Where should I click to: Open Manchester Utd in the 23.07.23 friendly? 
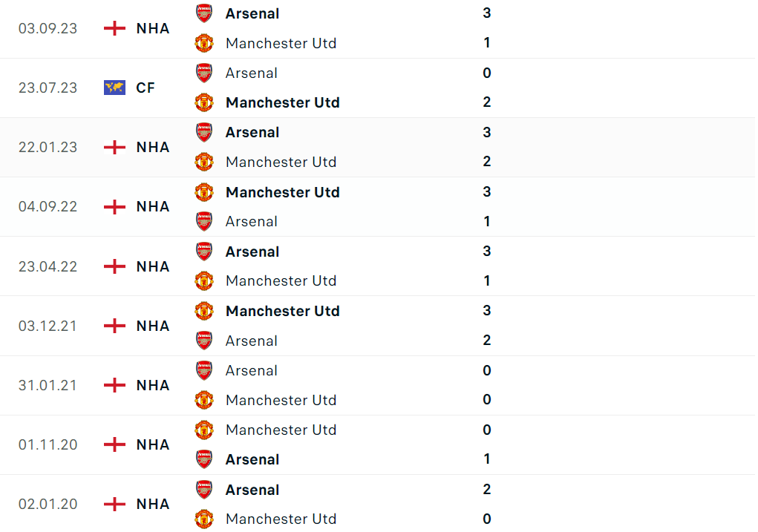tap(282, 102)
